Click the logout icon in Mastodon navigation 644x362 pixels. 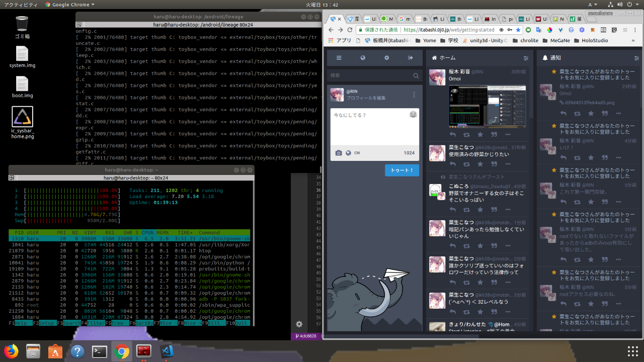(x=410, y=58)
